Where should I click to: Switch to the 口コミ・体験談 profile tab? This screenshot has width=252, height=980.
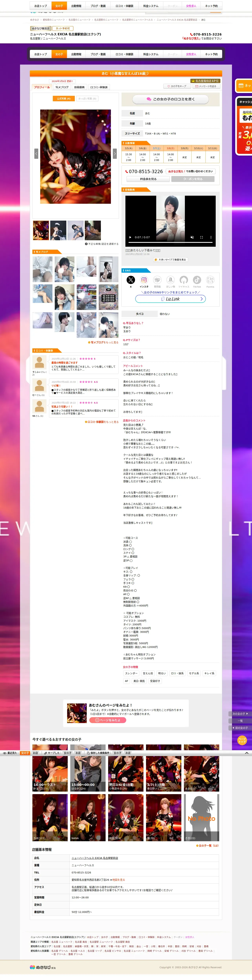[x=99, y=87]
